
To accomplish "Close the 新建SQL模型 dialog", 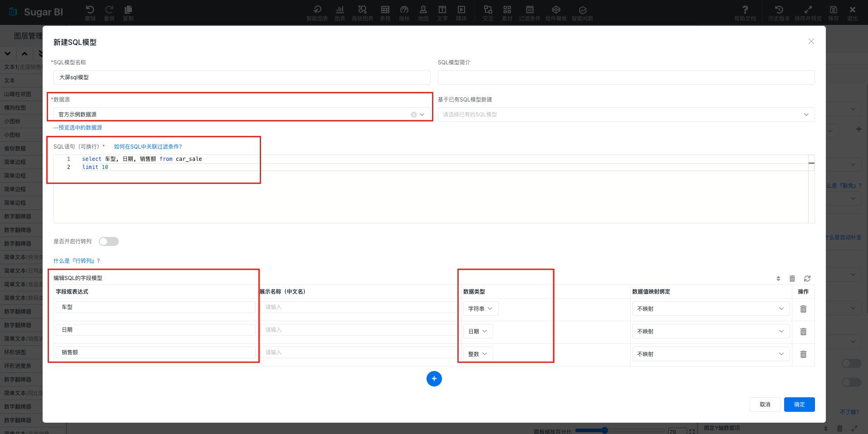I will coord(811,41).
